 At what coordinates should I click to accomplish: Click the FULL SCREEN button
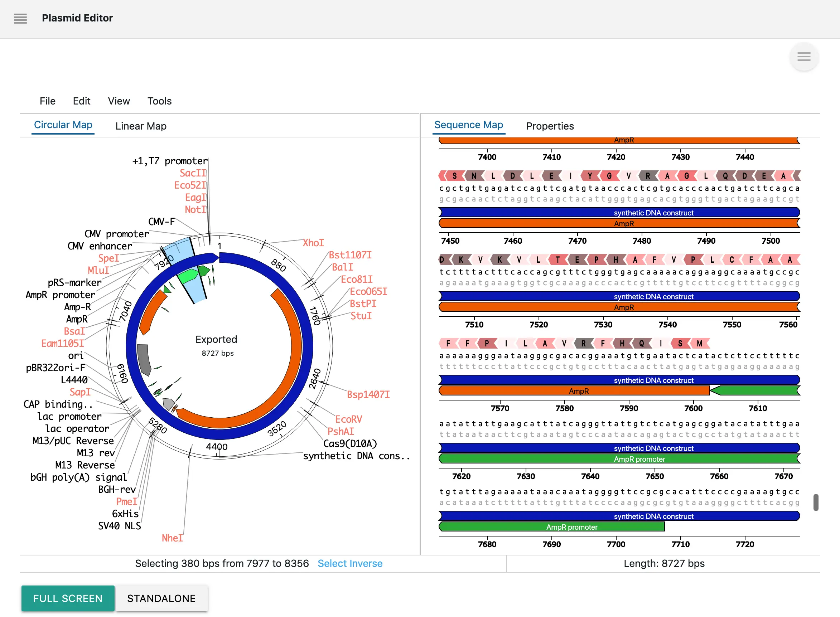pyautogui.click(x=68, y=598)
